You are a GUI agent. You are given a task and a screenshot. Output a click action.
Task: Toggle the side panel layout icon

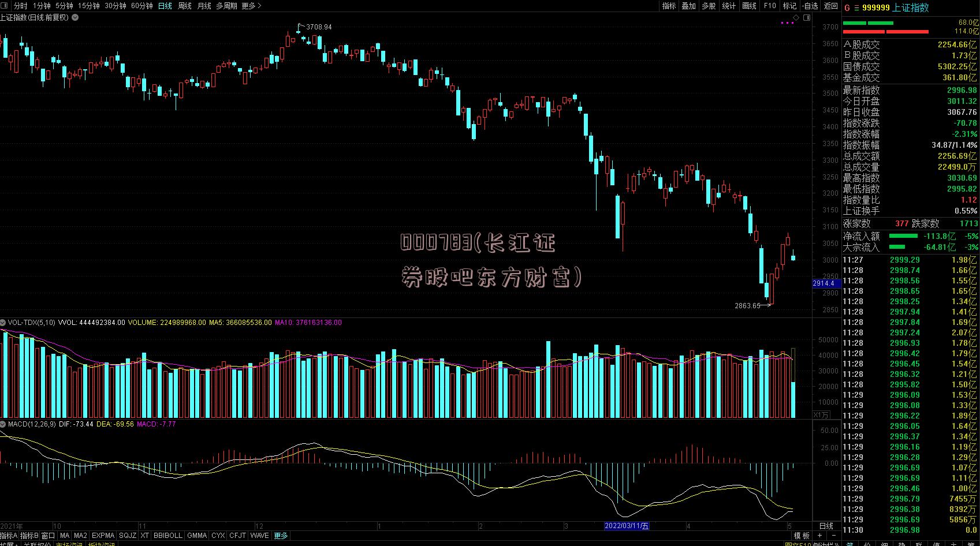point(807,18)
